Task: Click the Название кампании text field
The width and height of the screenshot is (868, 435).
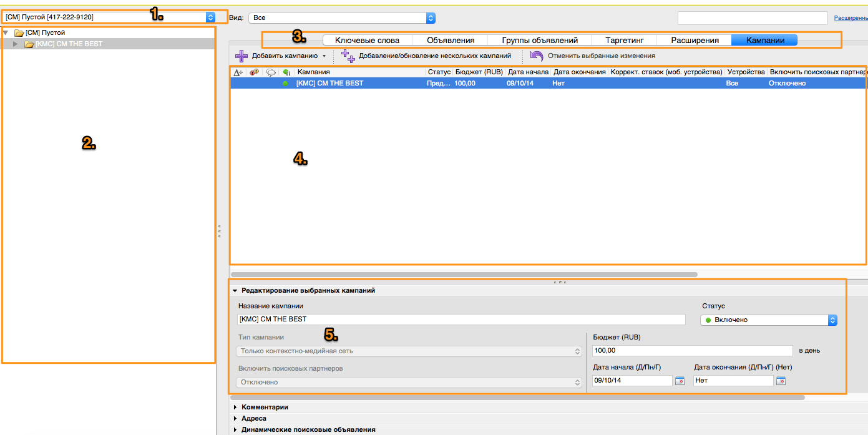Action: [461, 319]
